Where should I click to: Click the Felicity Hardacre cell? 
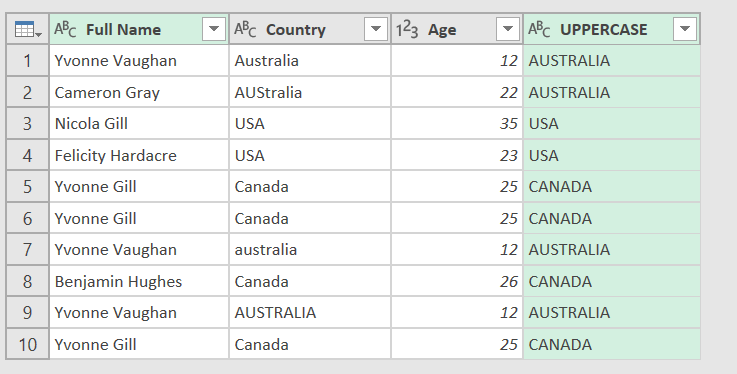tap(139, 155)
